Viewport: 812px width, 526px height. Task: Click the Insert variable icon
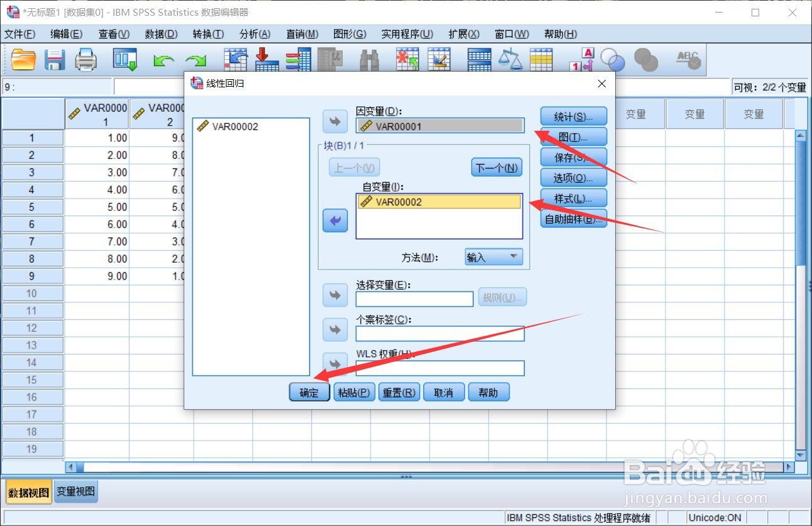tap(439, 60)
